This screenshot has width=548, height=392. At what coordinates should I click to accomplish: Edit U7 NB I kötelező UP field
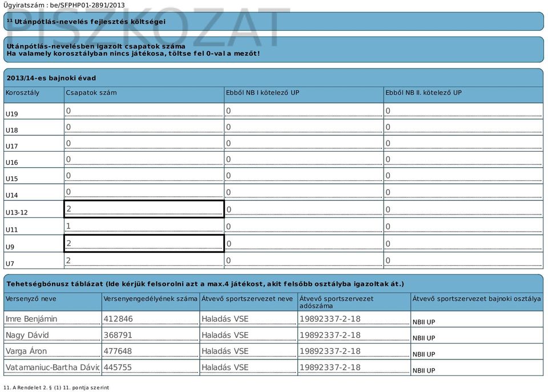(303, 260)
